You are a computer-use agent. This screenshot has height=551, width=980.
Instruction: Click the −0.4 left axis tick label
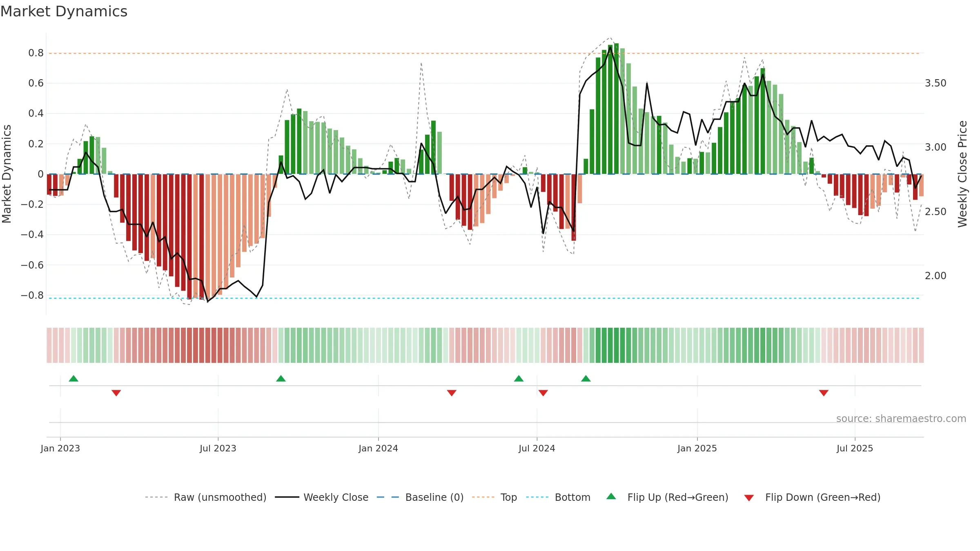click(32, 235)
